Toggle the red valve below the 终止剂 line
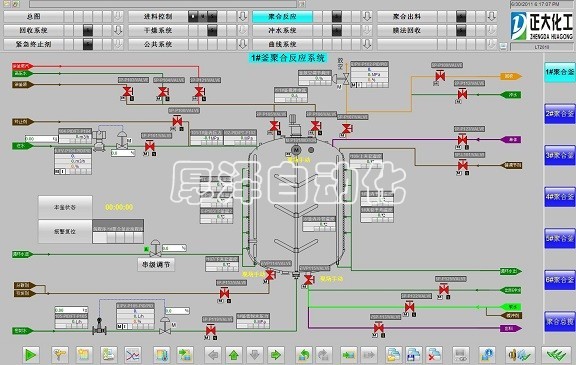The width and height of the screenshot is (576, 365). click(x=177, y=121)
